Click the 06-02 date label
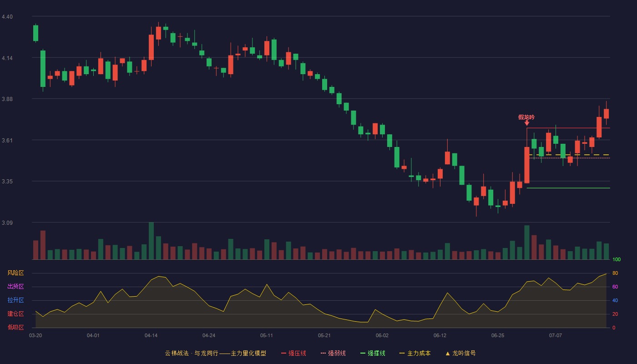 382,335
